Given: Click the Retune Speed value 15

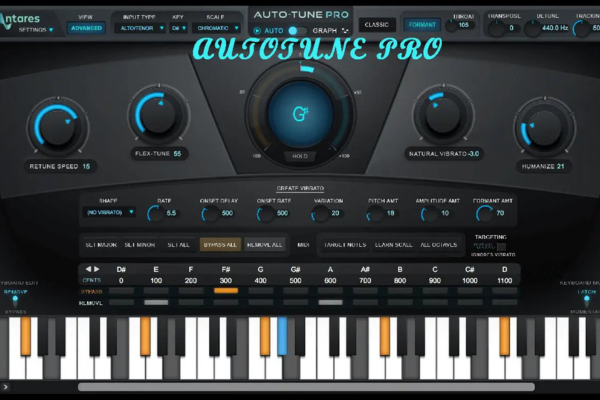Looking at the screenshot, I should tap(86, 167).
